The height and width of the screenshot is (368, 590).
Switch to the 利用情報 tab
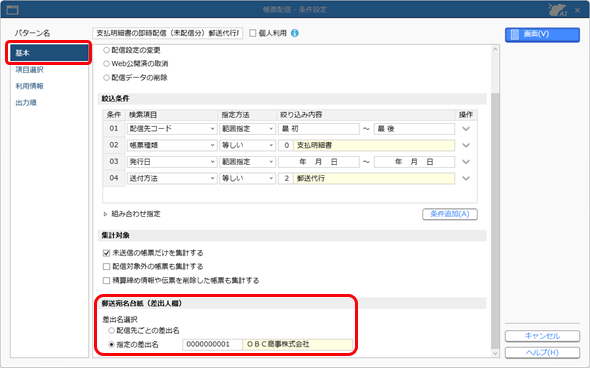(29, 86)
